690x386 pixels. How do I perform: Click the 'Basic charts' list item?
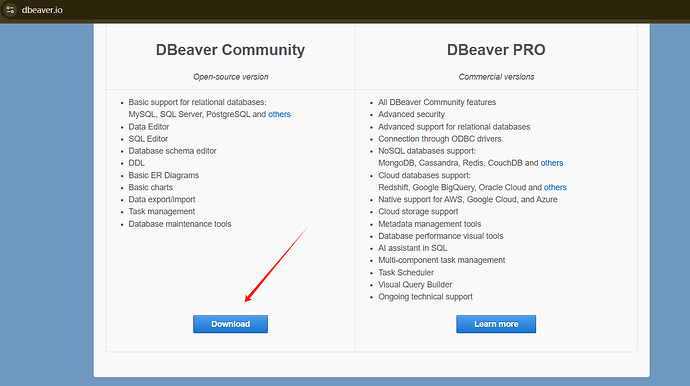(x=150, y=187)
